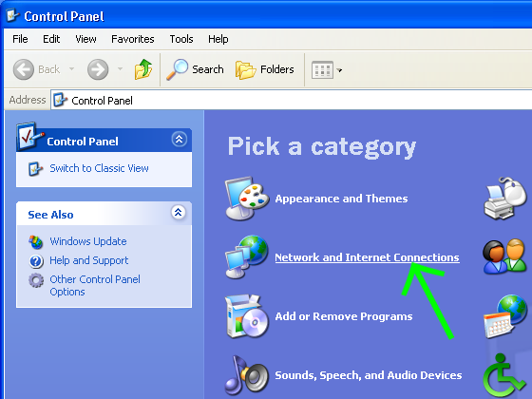532x399 pixels.
Task: Open the Tools menu
Action: click(181, 39)
